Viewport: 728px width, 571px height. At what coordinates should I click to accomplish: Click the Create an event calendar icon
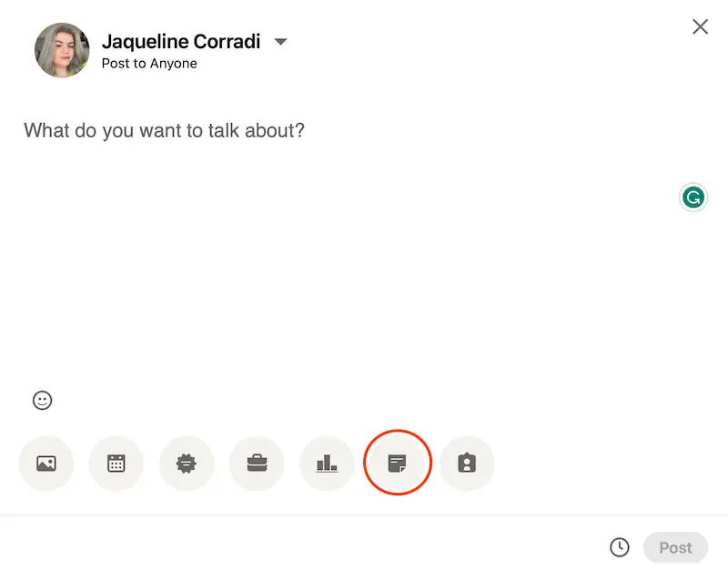[x=116, y=464]
